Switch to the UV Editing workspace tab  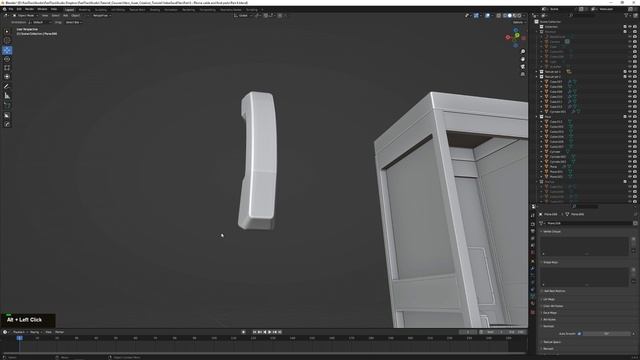[118, 9]
